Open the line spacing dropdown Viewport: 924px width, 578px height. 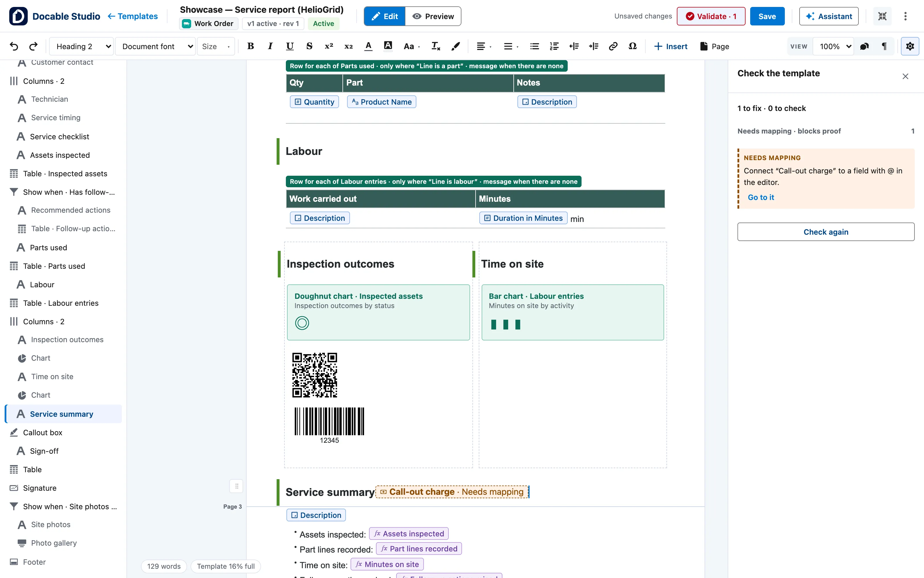(511, 46)
